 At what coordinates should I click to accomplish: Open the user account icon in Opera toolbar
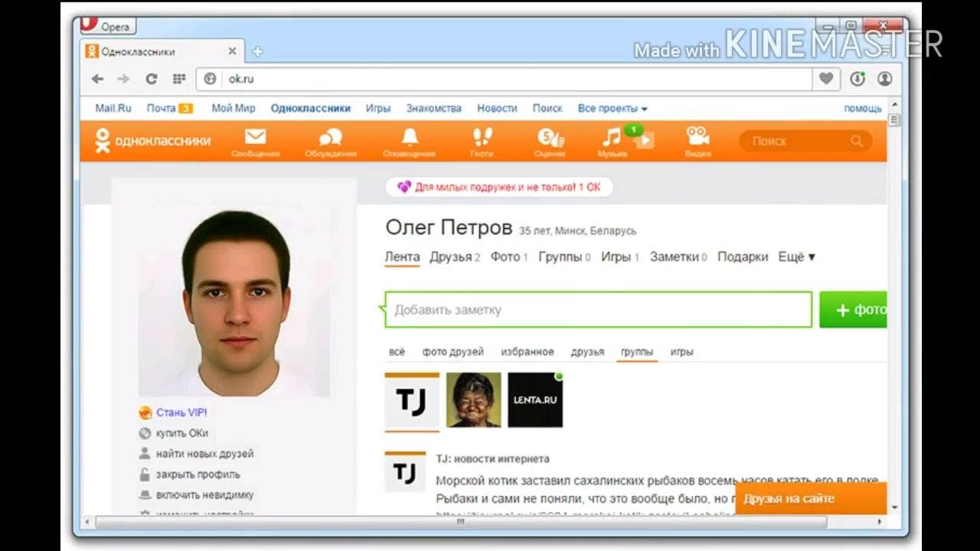885,79
